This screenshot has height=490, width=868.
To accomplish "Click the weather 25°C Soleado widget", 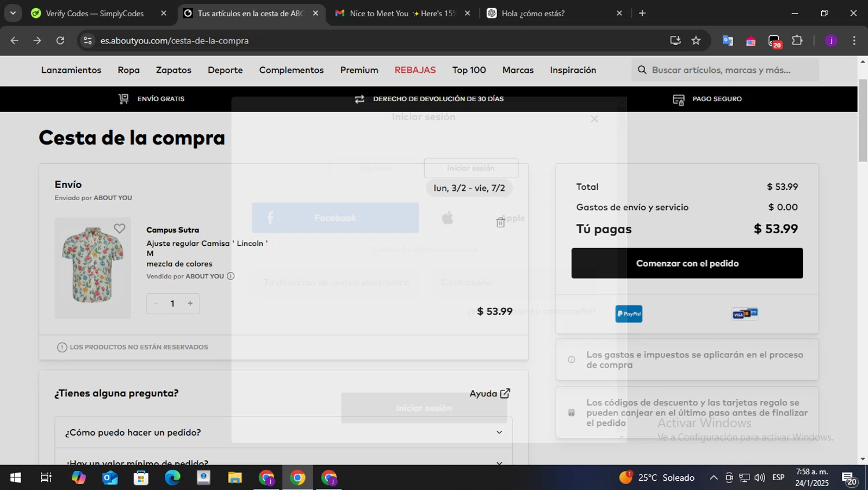I will [657, 478].
